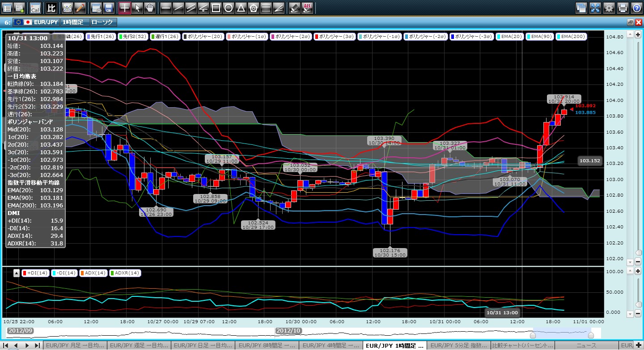Viewport: 644px width, 350px height.
Task: Toggle visibility of ボリンジャー(2σ) line
Action: tap(291, 37)
